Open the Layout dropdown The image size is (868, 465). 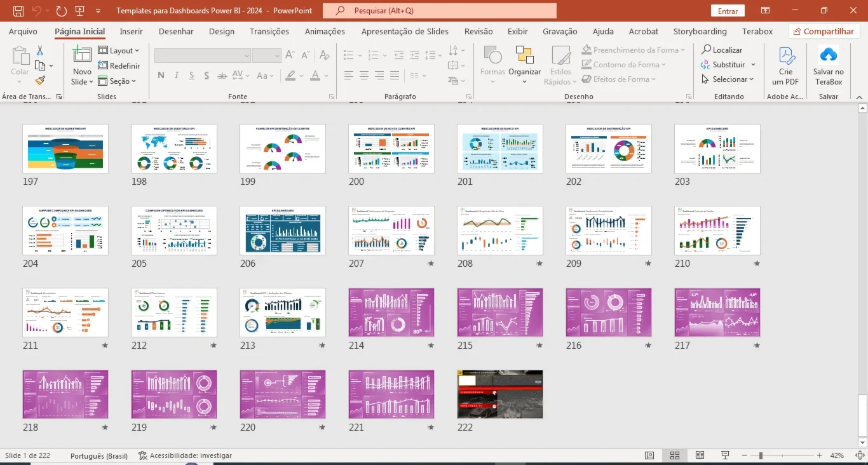[119, 50]
